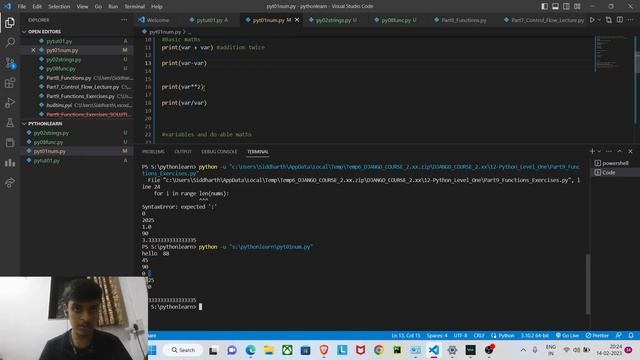
Task: Pick interpreter 3.10.2 64-bit
Action: [534, 335]
